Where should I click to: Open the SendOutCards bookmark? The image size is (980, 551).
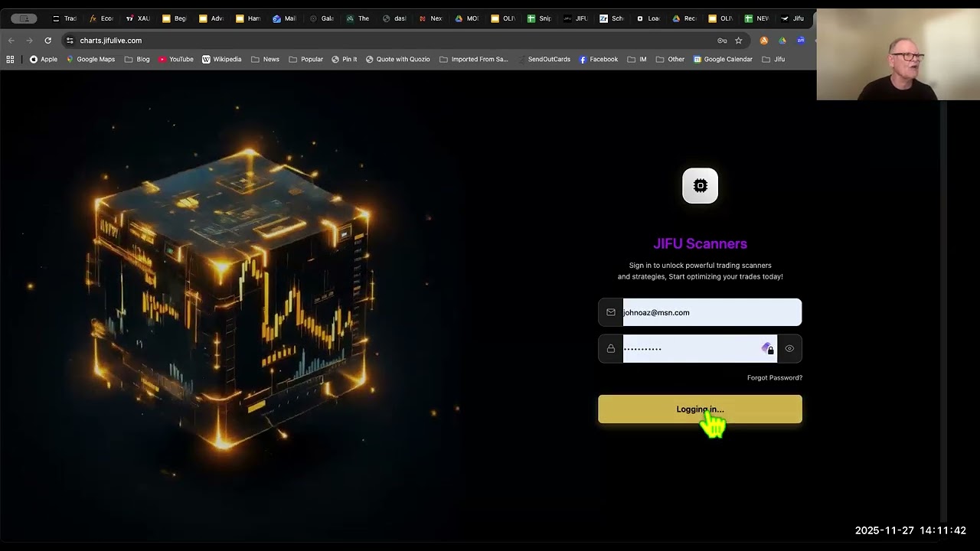point(544,59)
